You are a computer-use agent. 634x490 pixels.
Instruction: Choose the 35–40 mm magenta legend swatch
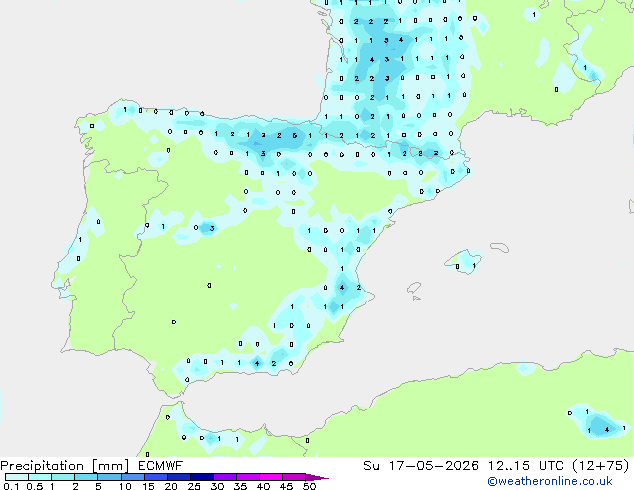click(248, 477)
